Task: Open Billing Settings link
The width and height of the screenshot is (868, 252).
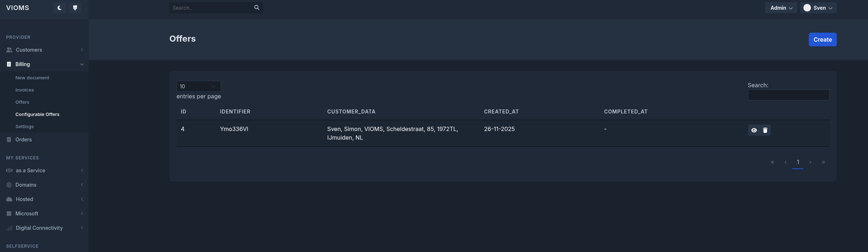Action: click(x=24, y=127)
